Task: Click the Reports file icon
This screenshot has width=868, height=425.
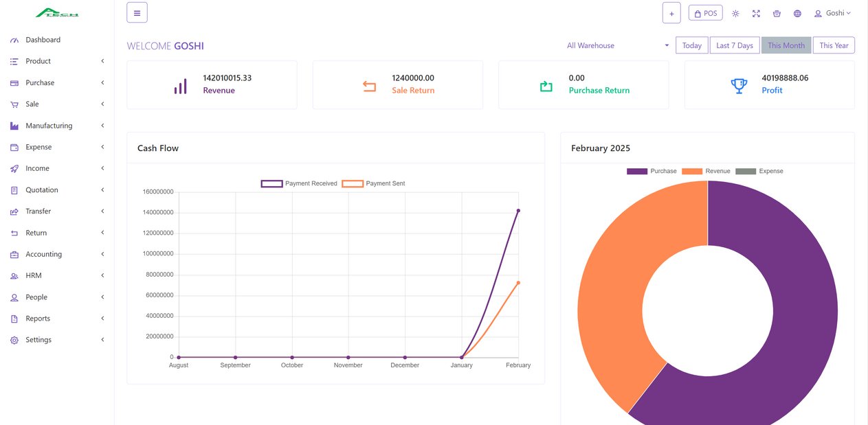Action: [x=14, y=319]
